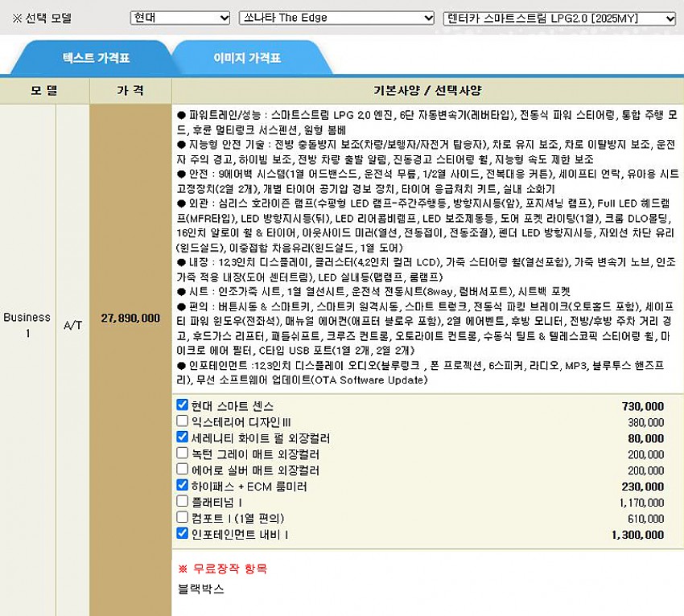Open the 현대 manufacturer dropdown
The image size is (684, 616).
click(x=180, y=18)
